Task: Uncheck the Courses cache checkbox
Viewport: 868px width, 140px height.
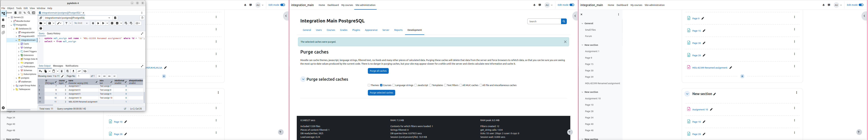Action: click(381, 85)
